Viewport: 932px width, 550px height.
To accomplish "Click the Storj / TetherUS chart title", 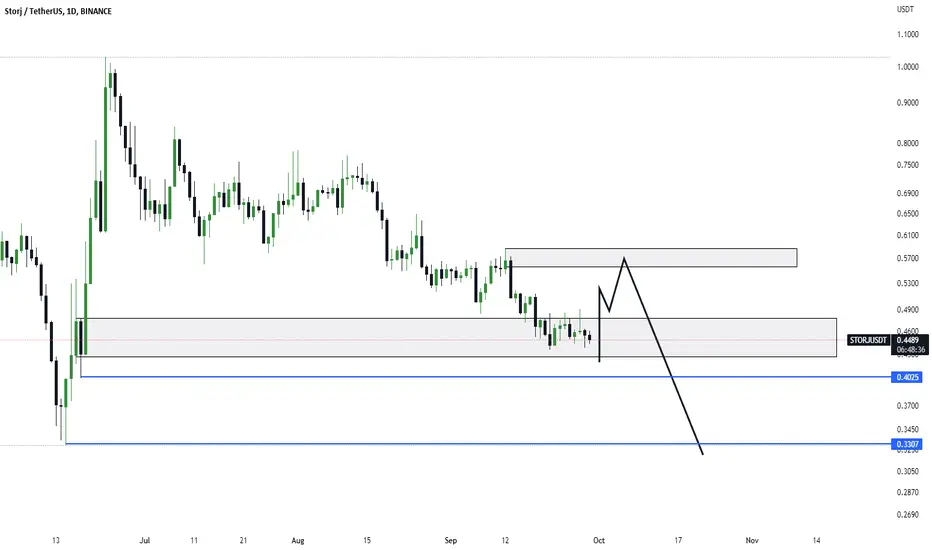I will click(x=58, y=11).
